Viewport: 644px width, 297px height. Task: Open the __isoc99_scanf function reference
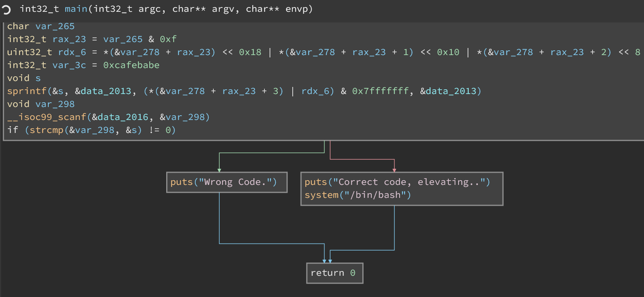46,117
